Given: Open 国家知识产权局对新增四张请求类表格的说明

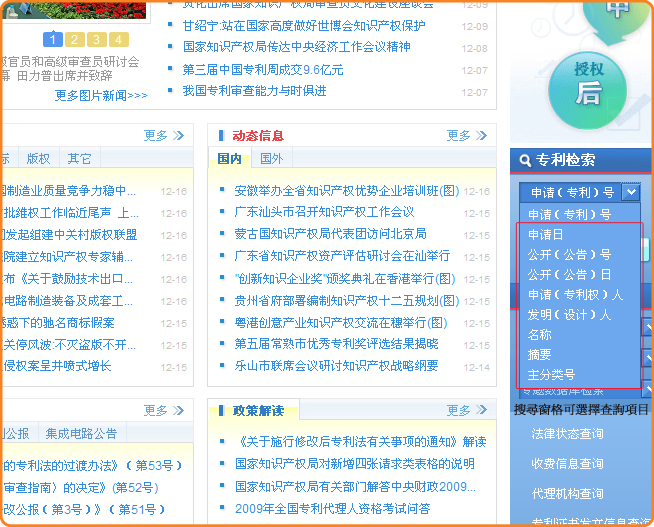Looking at the screenshot, I should click(355, 464).
